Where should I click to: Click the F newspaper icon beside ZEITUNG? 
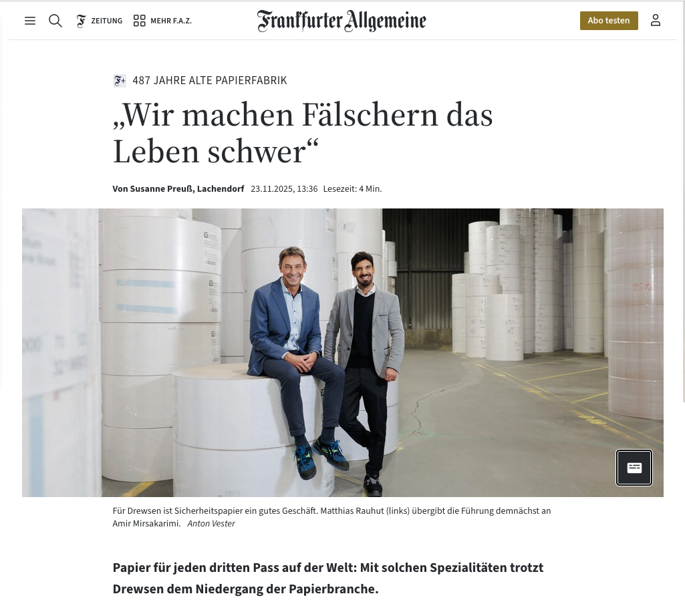click(82, 21)
